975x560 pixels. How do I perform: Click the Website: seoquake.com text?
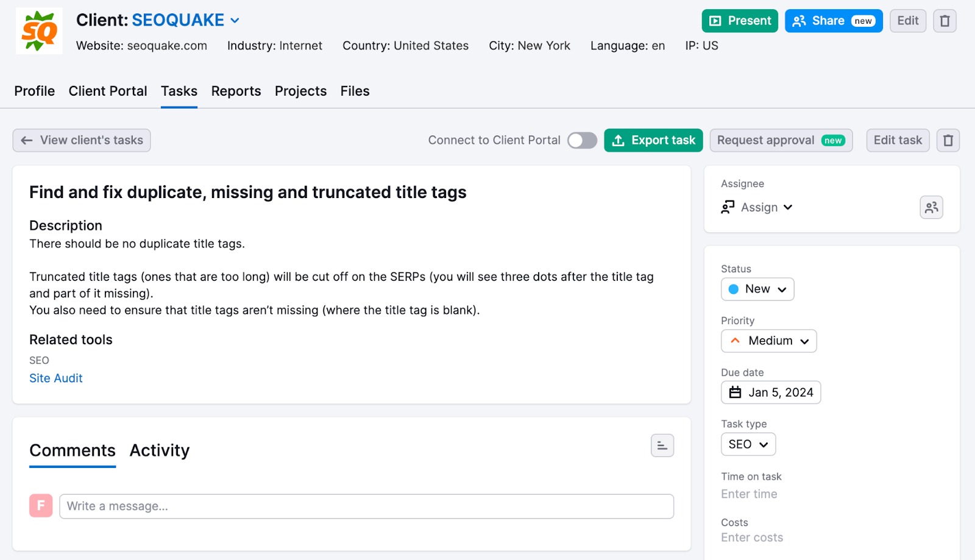tap(141, 46)
